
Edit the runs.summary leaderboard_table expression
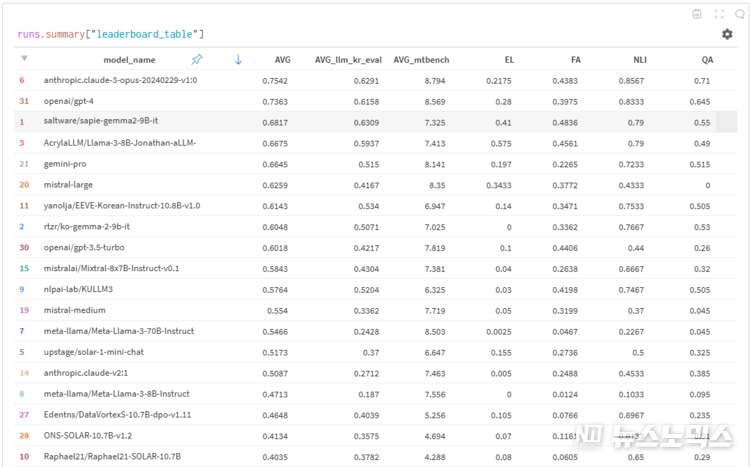click(x=110, y=34)
